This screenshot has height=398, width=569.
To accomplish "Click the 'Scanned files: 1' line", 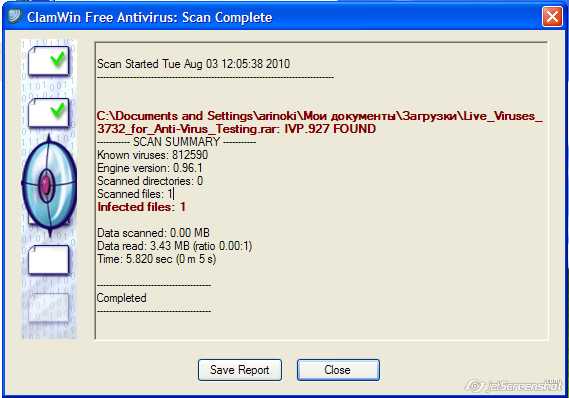I will coord(135,194).
